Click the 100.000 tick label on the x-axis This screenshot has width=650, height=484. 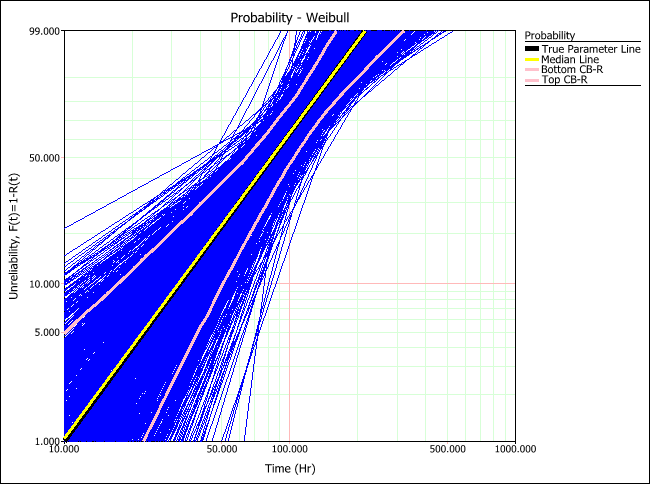[290, 451]
